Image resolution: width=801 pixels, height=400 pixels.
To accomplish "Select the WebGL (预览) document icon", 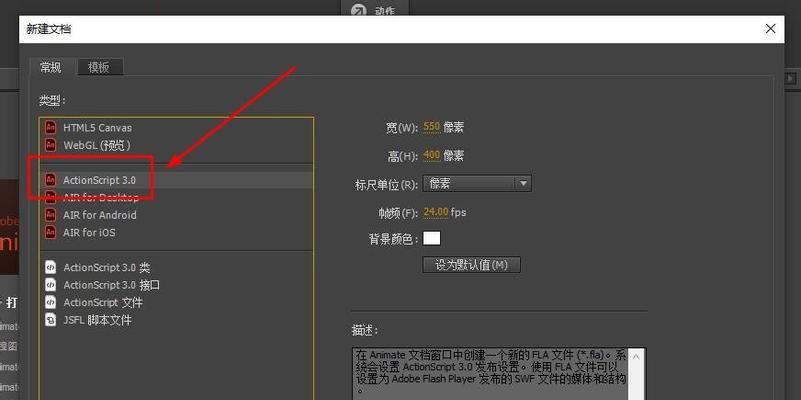I will pyautogui.click(x=50, y=145).
